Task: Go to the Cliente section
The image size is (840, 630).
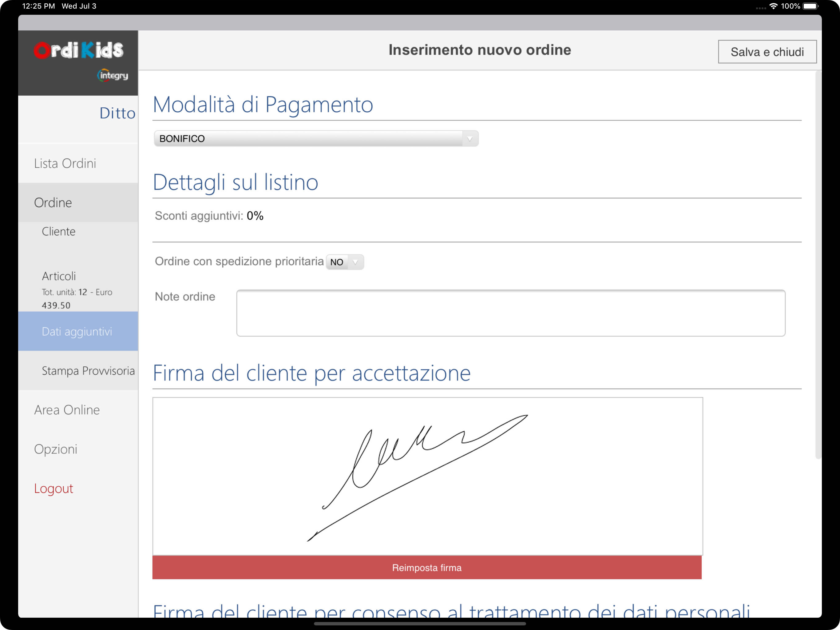Action: 58,231
